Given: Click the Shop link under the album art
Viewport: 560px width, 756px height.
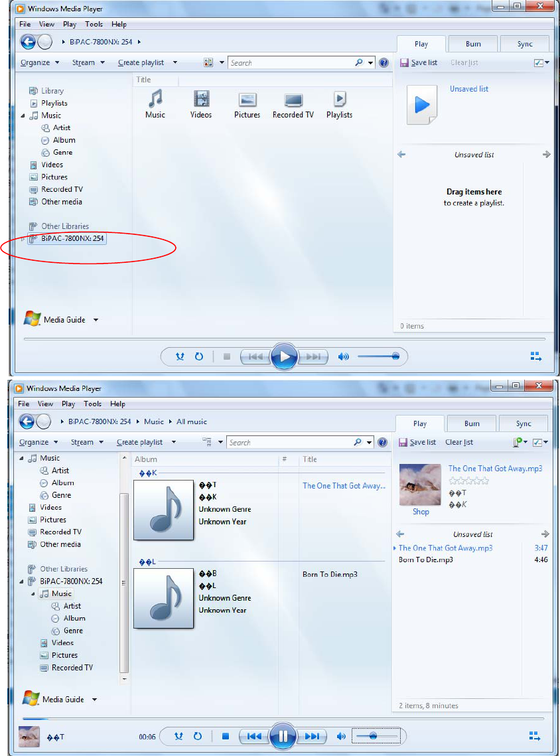Looking at the screenshot, I should pyautogui.click(x=421, y=512).
